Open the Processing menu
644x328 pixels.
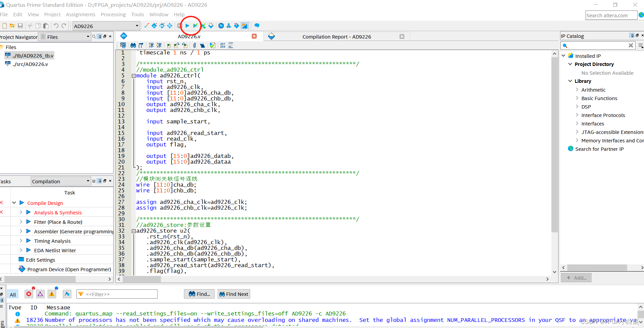tap(113, 15)
